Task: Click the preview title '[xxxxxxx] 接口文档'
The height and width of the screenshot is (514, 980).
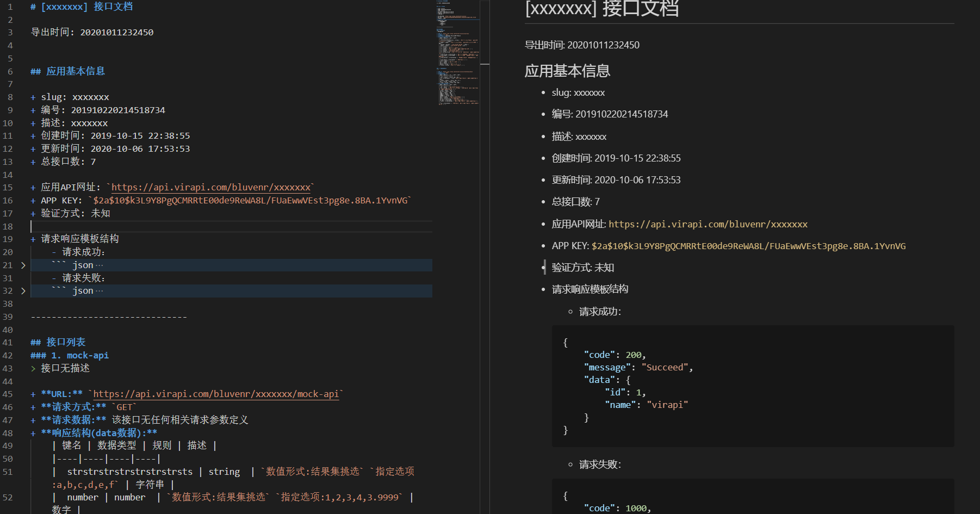Action: (602, 9)
